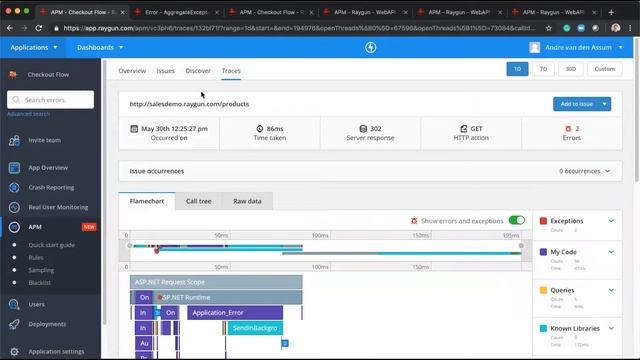This screenshot has height=360, width=640.
Task: Open the Advanced search link
Action: [x=28, y=114]
